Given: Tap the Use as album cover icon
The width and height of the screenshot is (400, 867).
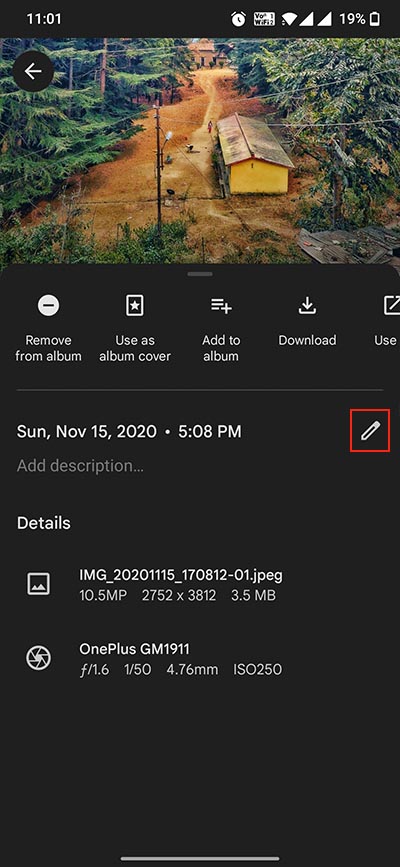Looking at the screenshot, I should (x=134, y=306).
